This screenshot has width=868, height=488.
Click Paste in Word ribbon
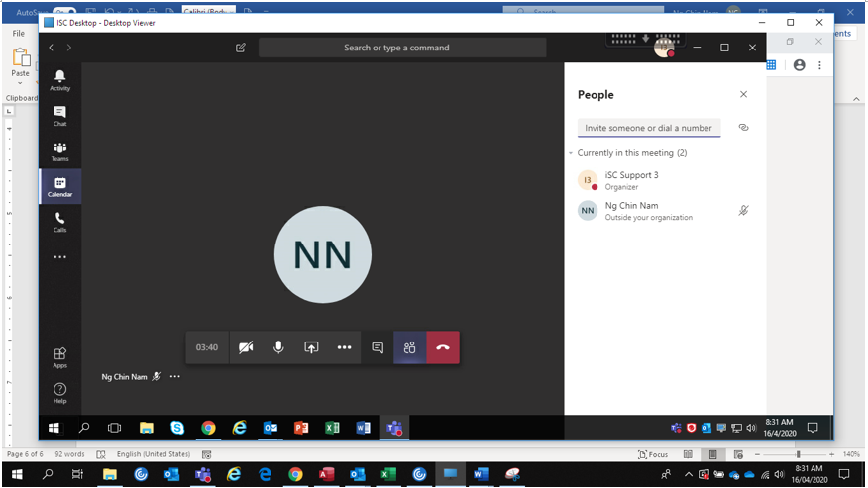tap(21, 62)
